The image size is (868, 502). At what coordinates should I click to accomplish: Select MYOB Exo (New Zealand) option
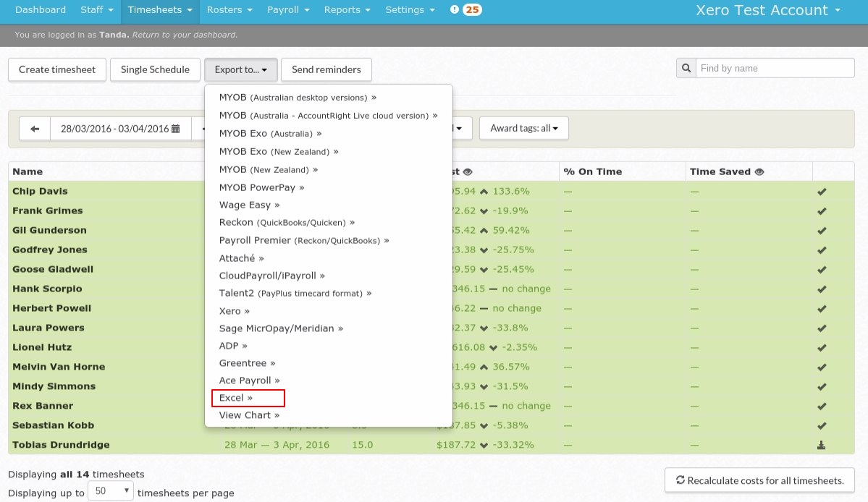click(279, 151)
